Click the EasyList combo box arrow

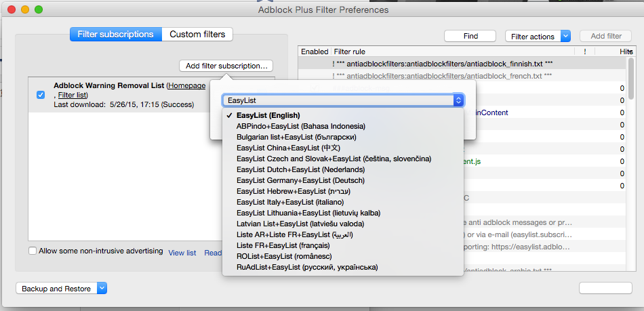click(x=458, y=100)
